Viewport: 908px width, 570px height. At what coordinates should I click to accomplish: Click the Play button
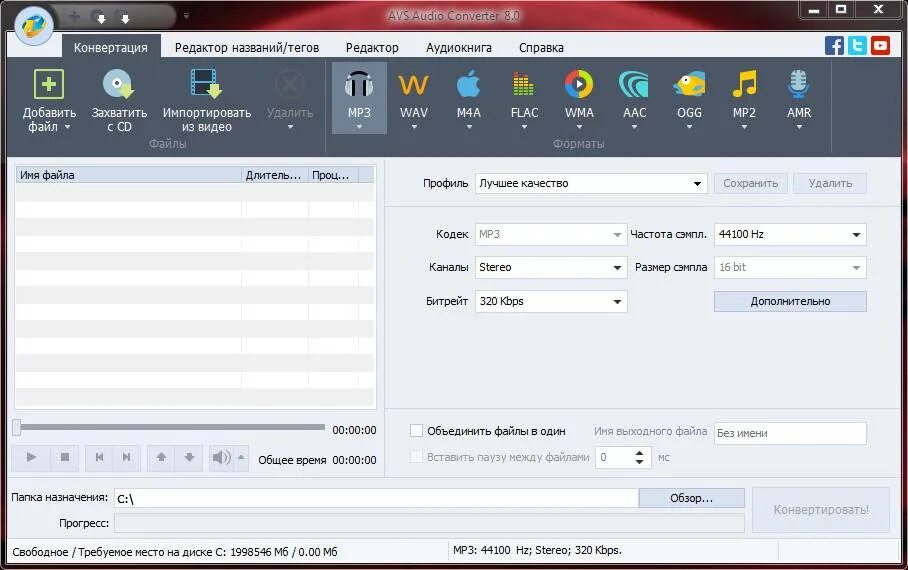click(x=31, y=458)
